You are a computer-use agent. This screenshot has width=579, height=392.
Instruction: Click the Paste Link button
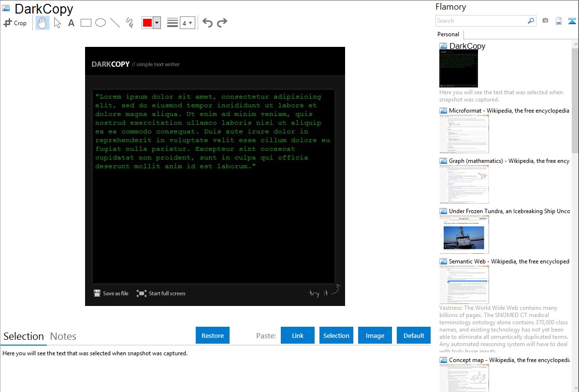298,335
